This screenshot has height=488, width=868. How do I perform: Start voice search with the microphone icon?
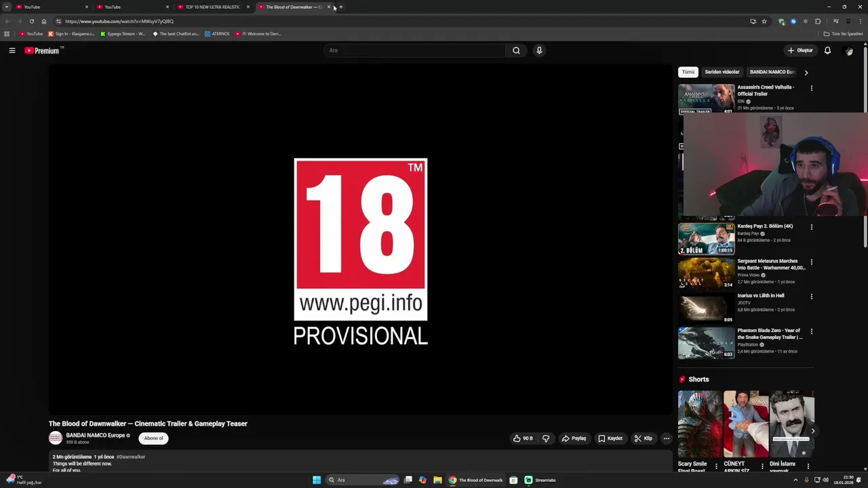coord(539,50)
